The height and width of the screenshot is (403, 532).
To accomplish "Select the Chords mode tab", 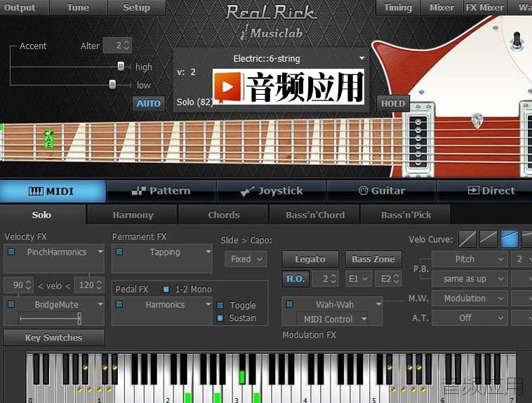I will 224,215.
